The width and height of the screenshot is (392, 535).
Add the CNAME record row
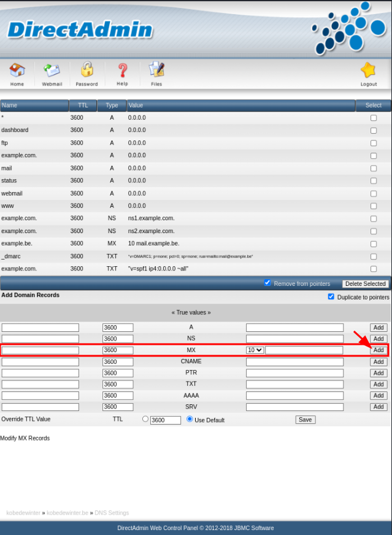click(x=379, y=361)
